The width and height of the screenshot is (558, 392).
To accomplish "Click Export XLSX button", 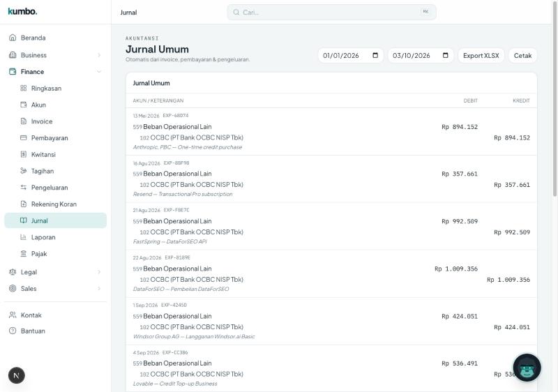I will pos(481,55).
